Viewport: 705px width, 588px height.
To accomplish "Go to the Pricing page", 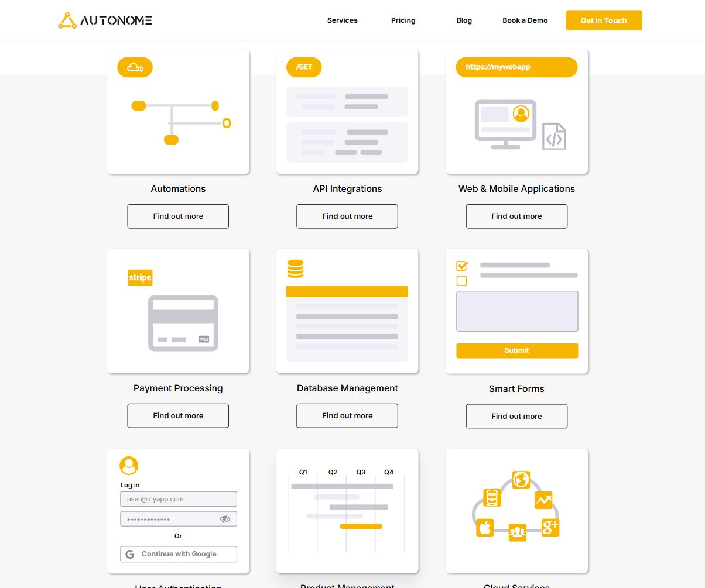I will tap(403, 20).
